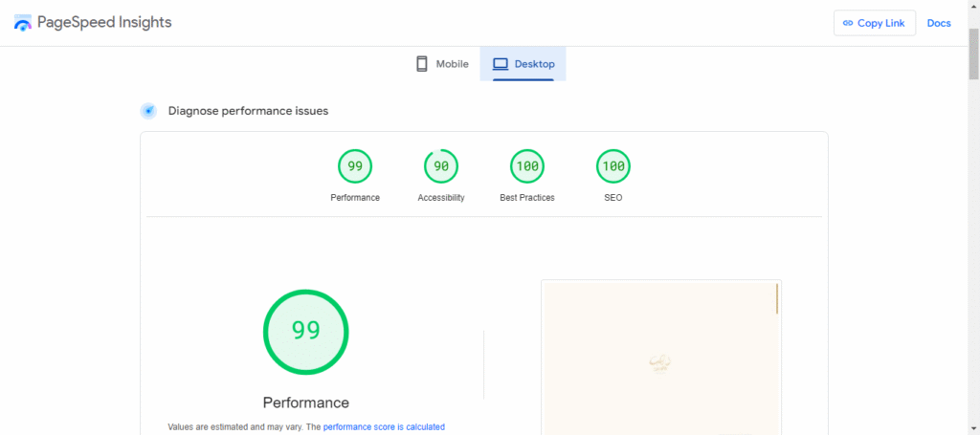The width and height of the screenshot is (980, 435).
Task: Click the PageSpeed Insights logo icon
Action: [x=23, y=23]
